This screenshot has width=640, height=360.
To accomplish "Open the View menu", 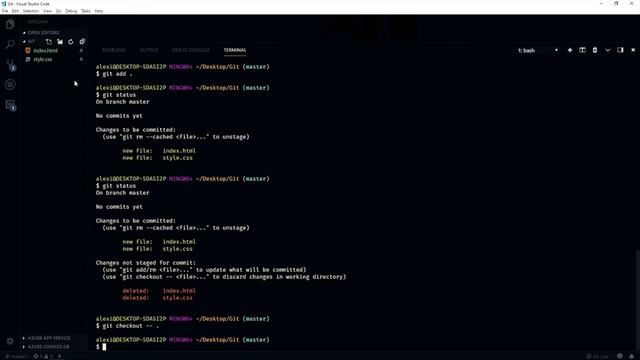I will [x=47, y=11].
